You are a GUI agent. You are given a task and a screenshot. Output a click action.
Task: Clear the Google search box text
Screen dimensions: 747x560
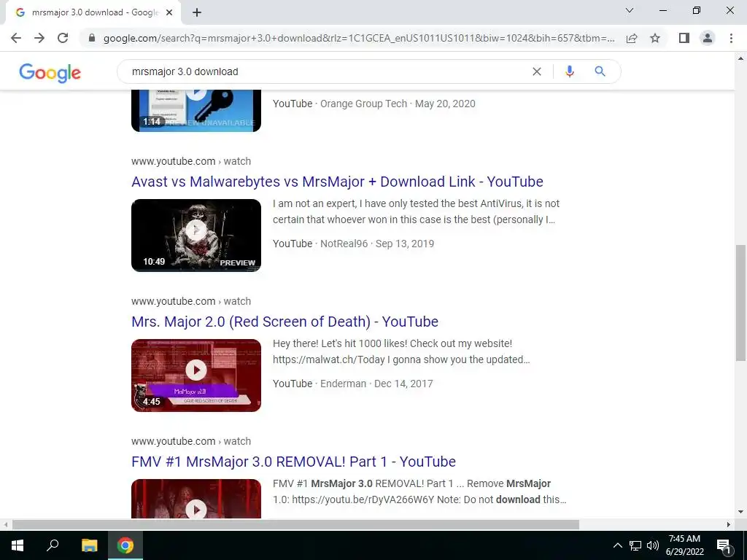tap(537, 71)
